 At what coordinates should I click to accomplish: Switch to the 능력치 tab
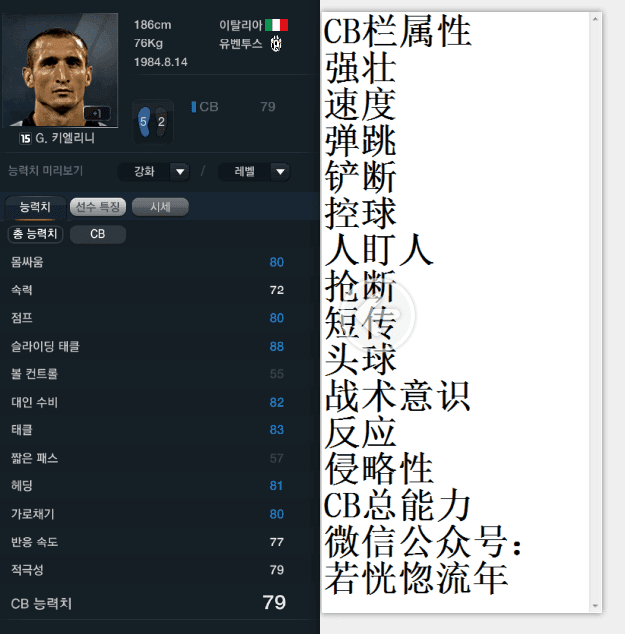coord(35,207)
